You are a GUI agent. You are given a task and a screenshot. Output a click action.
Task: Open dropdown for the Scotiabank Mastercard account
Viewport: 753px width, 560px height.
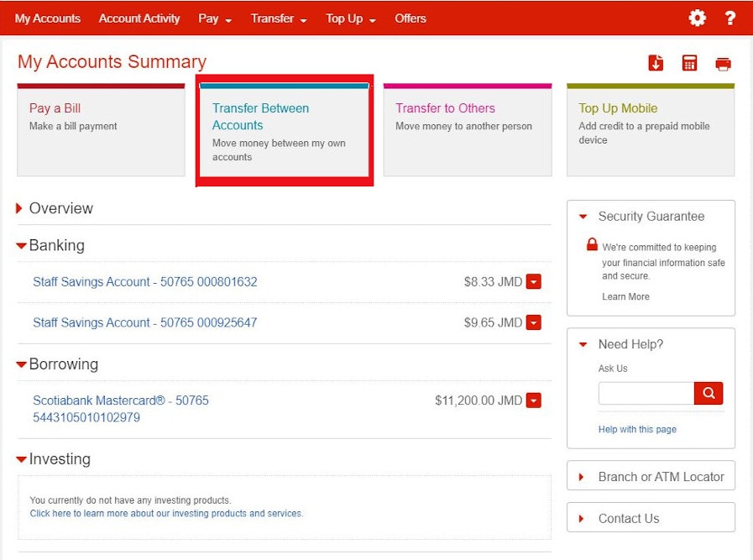point(534,400)
